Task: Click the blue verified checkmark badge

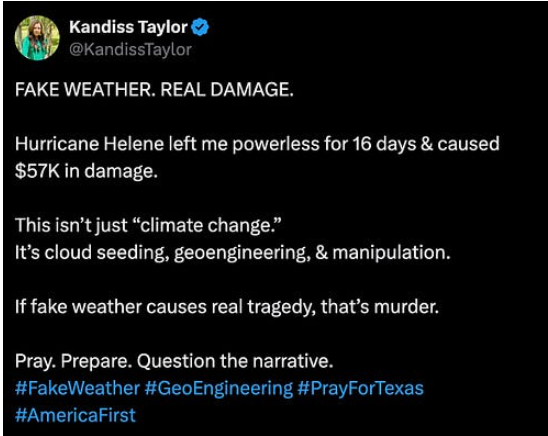Action: pyautogui.click(x=200, y=27)
